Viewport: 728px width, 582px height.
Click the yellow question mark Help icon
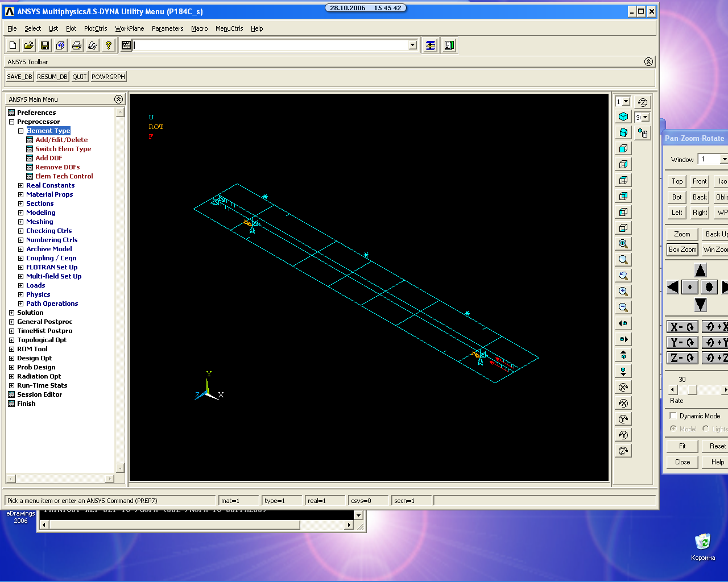click(x=109, y=45)
